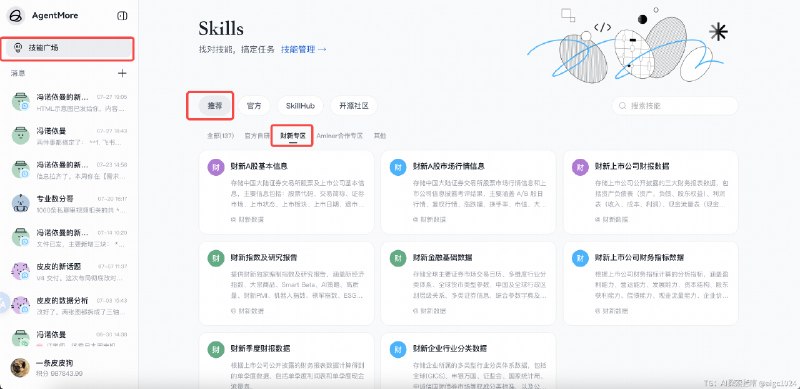
Task: Switch to the Aminer合作专区 sub-tab
Action: tap(339, 136)
